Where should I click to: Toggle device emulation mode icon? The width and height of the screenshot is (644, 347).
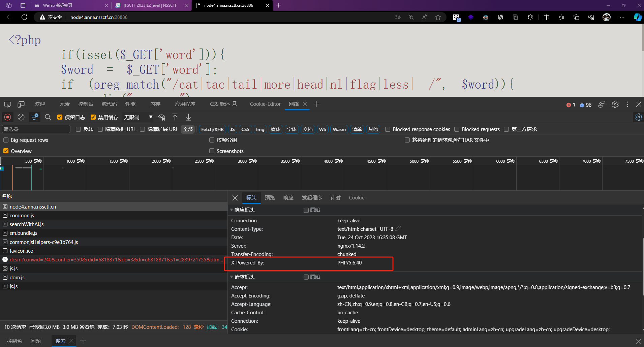coord(21,104)
